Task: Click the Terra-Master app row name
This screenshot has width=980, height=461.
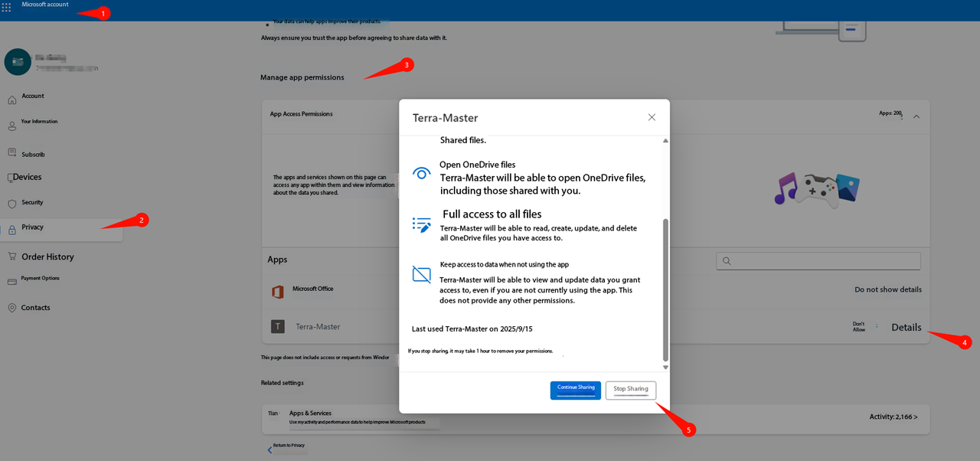Action: (x=318, y=327)
